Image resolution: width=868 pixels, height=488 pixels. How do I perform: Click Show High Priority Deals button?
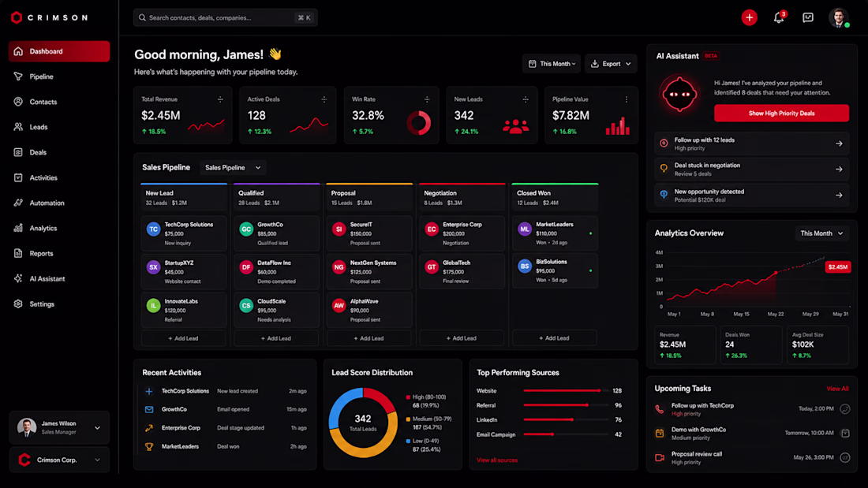pos(781,114)
